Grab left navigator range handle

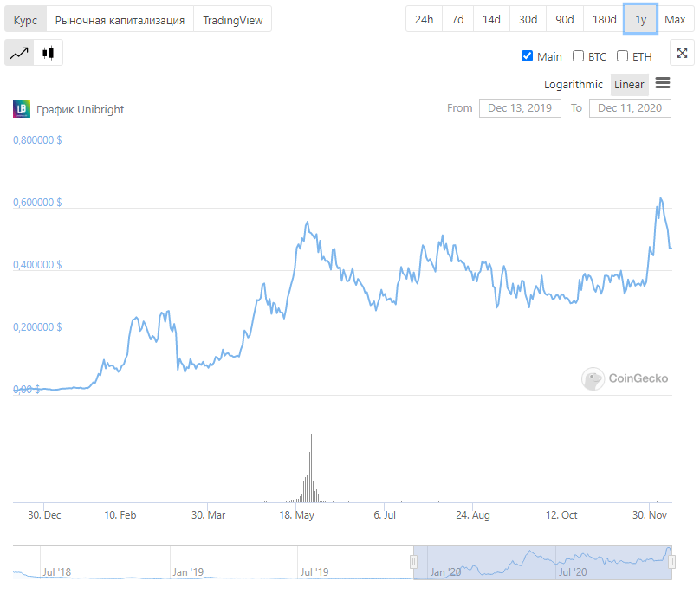pos(413,562)
